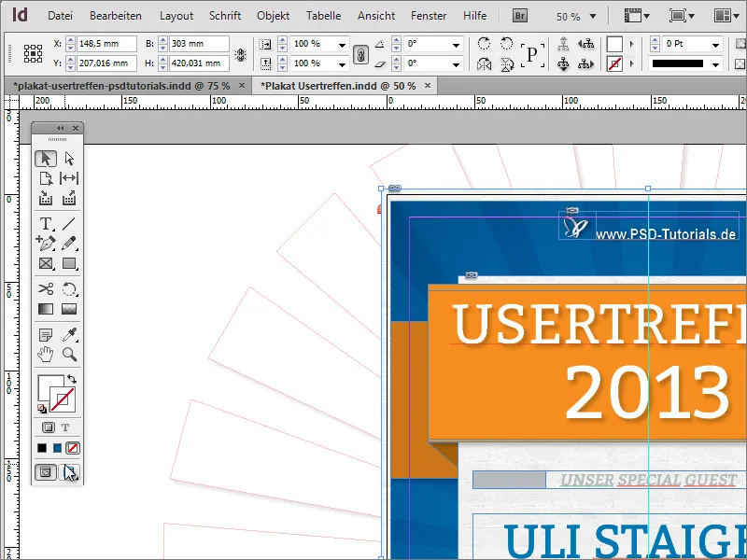Toggle constrain width and height proportions
The image size is (747, 560).
(x=241, y=54)
